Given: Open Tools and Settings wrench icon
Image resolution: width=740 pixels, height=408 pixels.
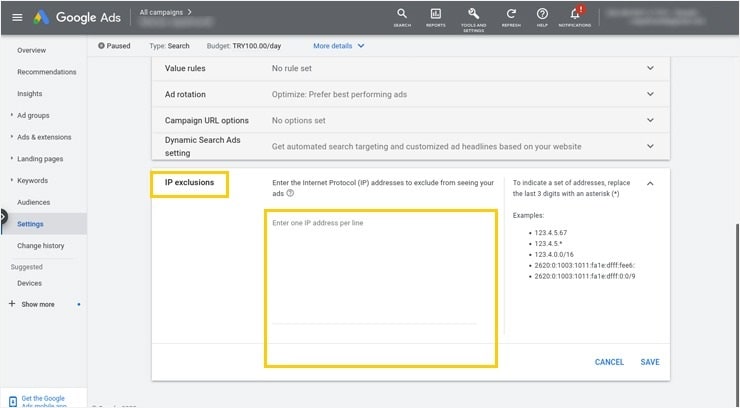Looking at the screenshot, I should pos(473,14).
